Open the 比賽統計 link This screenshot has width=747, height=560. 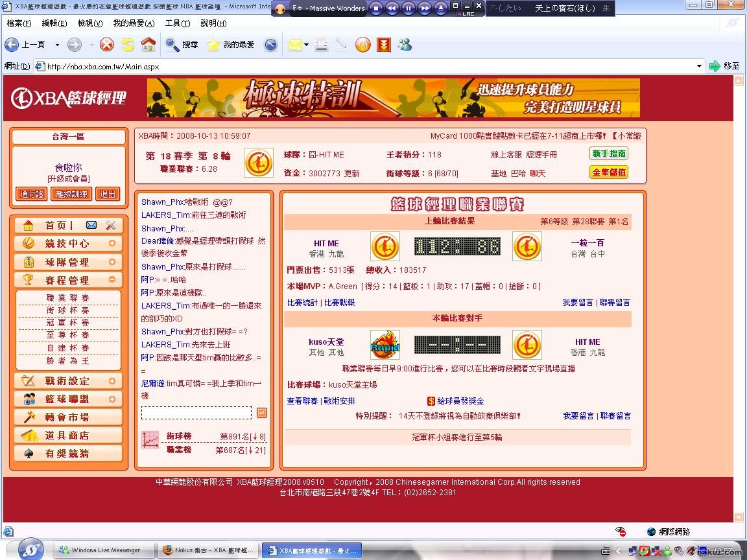tap(302, 303)
